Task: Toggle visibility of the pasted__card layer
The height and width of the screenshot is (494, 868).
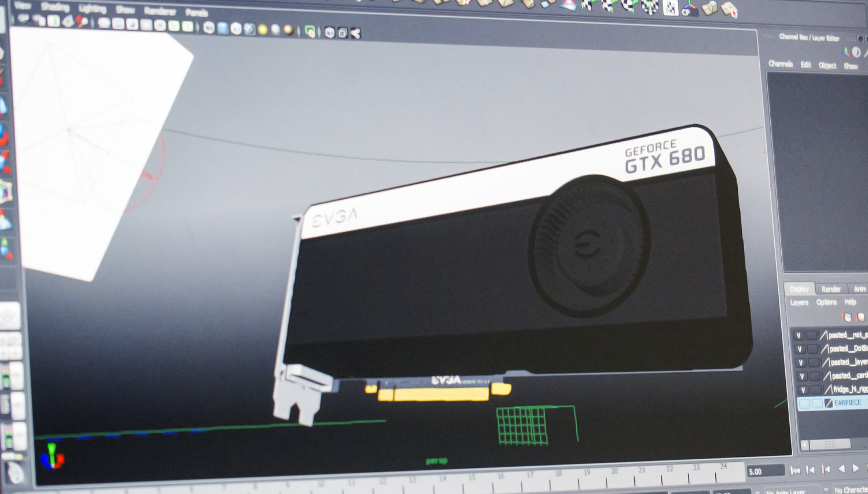Action: pyautogui.click(x=801, y=376)
